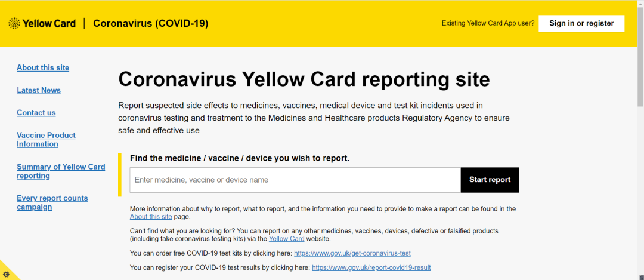The image size is (644, 280).
Task: Follow the inline About this site link
Action: pos(151,216)
